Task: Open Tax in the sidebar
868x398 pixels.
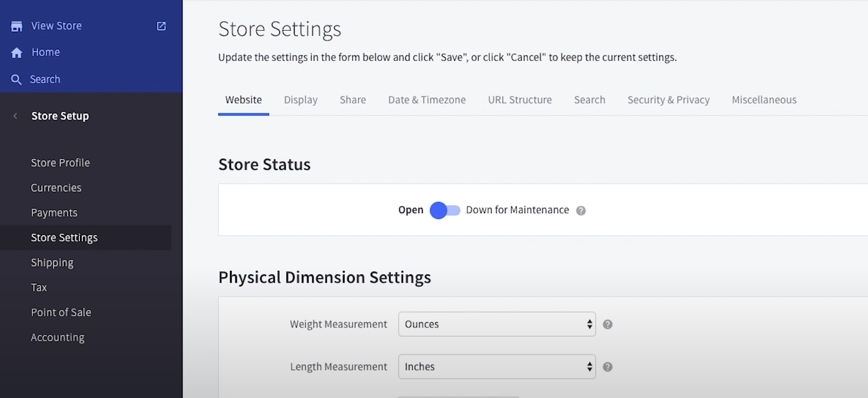Action: click(39, 288)
